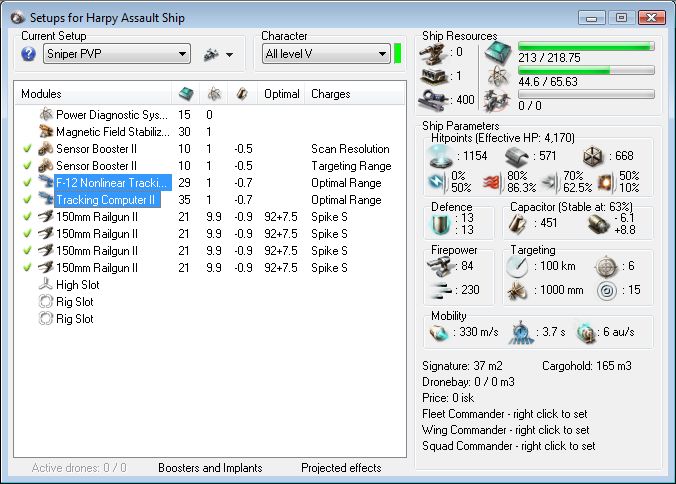676x484 pixels.
Task: Click the launcher hardpoints resource icon
Action: pyautogui.click(x=434, y=77)
